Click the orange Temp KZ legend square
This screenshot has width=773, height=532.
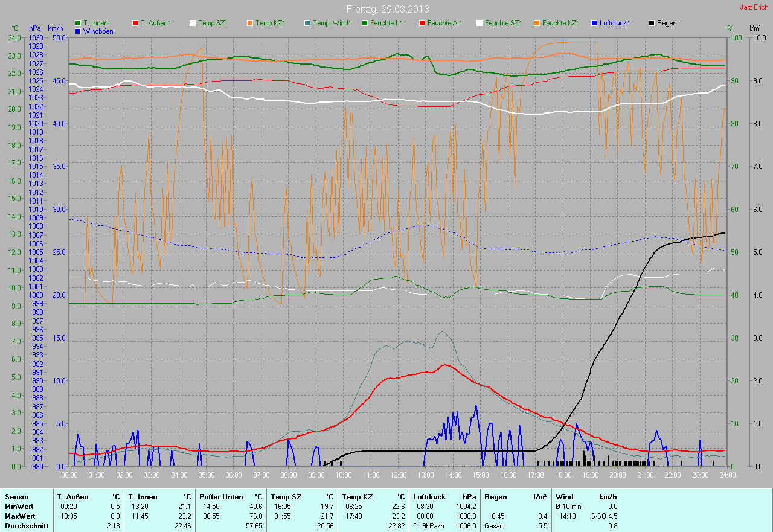[x=250, y=23]
